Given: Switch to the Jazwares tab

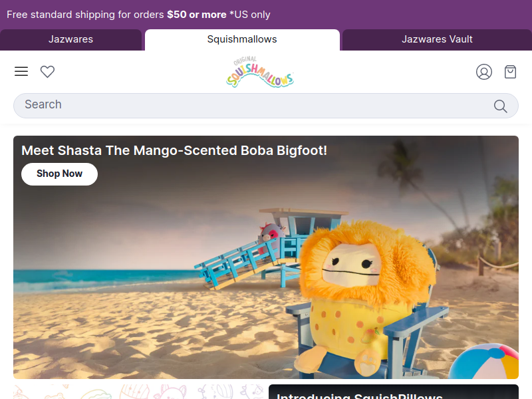Looking at the screenshot, I should pyautogui.click(x=70, y=39).
